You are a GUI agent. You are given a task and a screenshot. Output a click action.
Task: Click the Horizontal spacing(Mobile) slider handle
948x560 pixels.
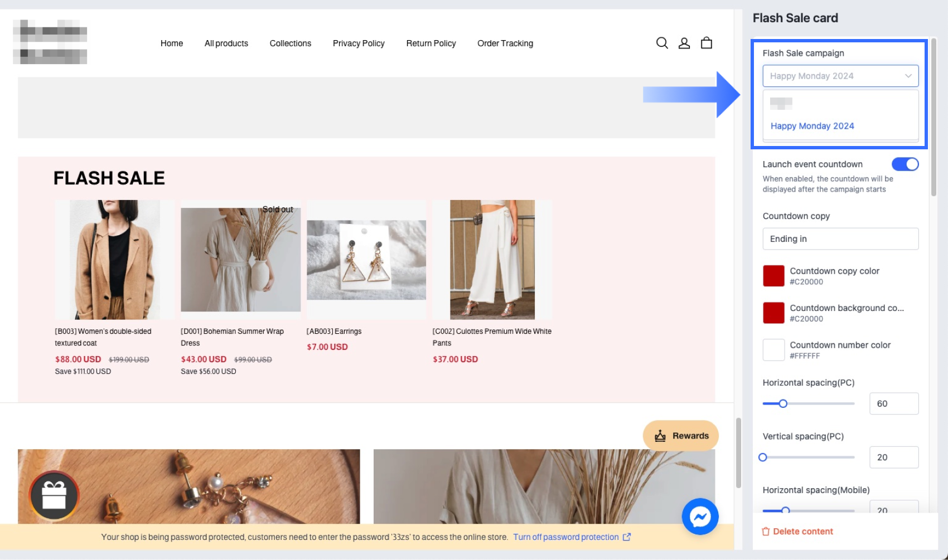785,510
